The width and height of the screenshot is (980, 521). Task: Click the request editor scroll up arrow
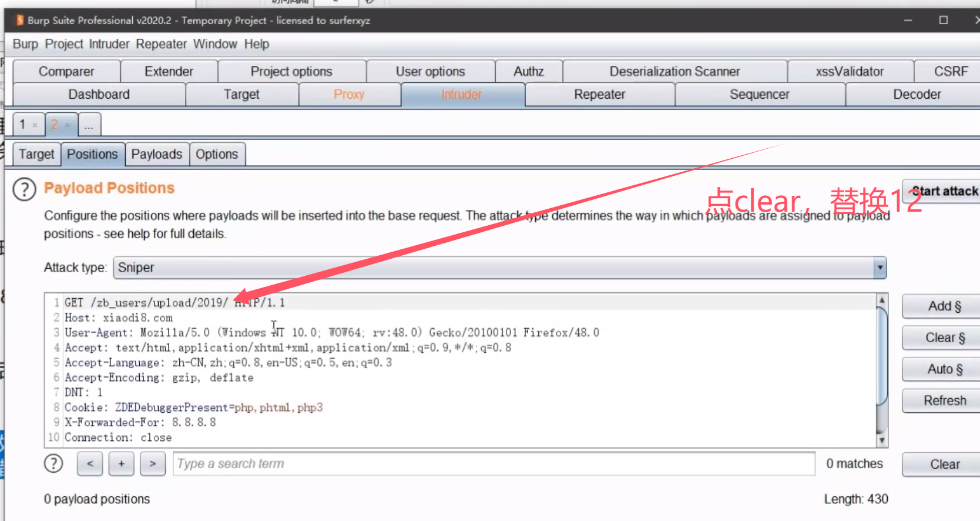coord(882,300)
